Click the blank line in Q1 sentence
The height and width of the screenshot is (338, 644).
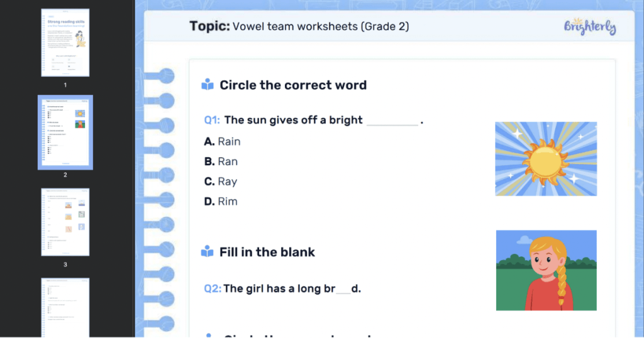pos(392,121)
